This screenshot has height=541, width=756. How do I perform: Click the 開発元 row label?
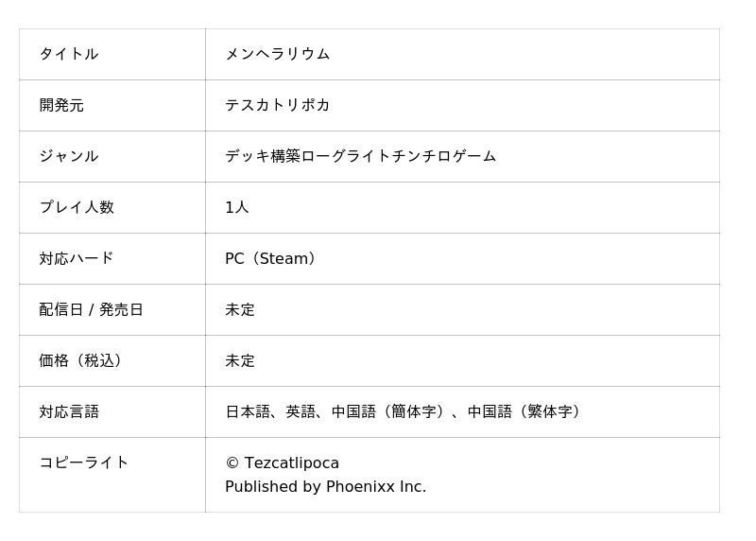click(x=61, y=105)
